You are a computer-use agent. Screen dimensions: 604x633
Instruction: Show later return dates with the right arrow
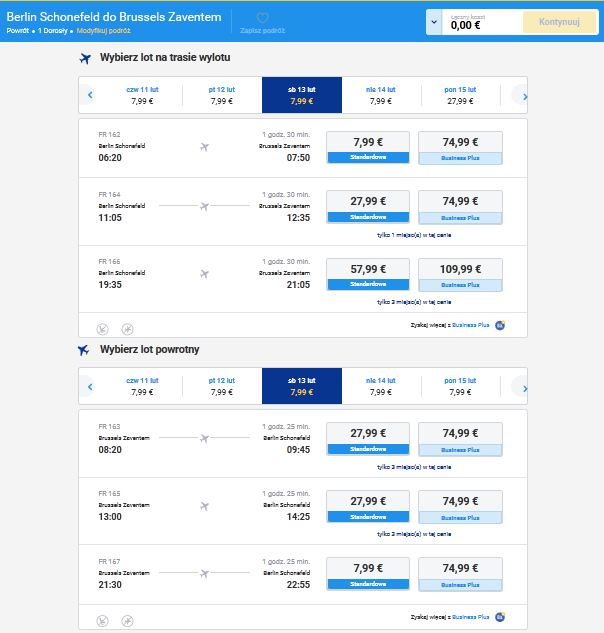click(524, 388)
